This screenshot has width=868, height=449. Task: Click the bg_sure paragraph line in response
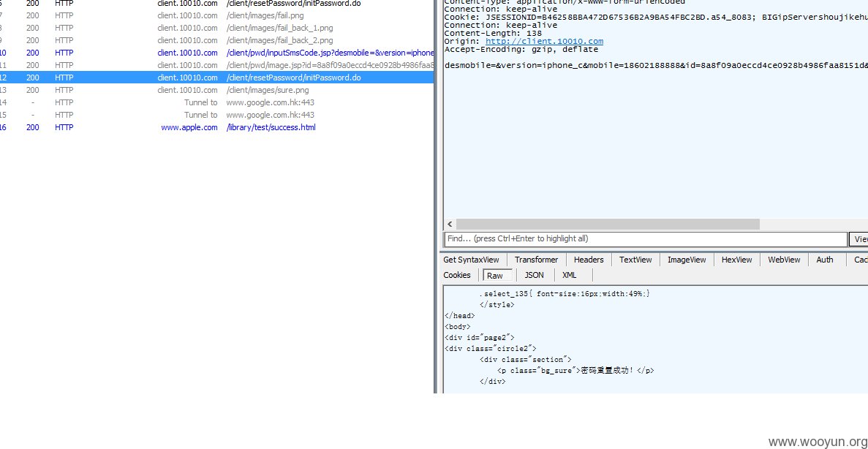(x=575, y=370)
